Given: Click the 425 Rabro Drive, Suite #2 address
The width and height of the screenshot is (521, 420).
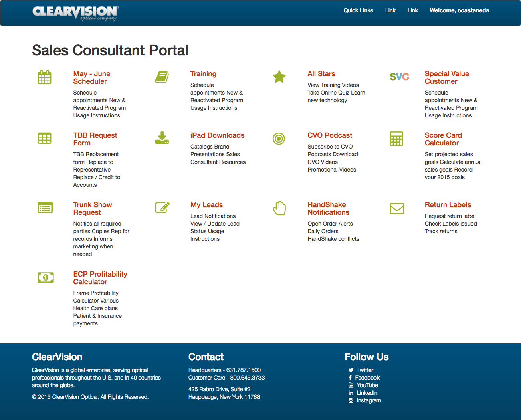Looking at the screenshot, I should tap(220, 389).
